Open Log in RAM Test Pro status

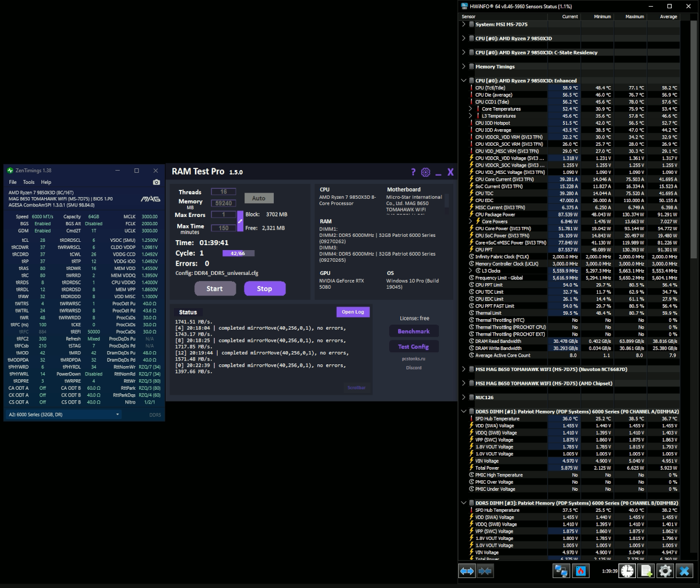pyautogui.click(x=353, y=312)
